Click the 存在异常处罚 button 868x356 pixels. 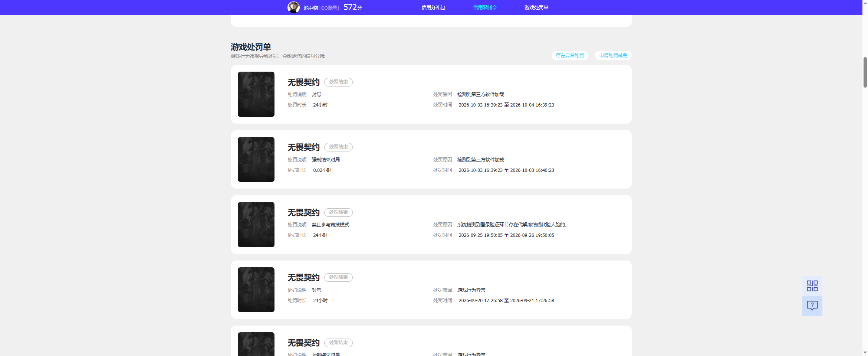[570, 55]
